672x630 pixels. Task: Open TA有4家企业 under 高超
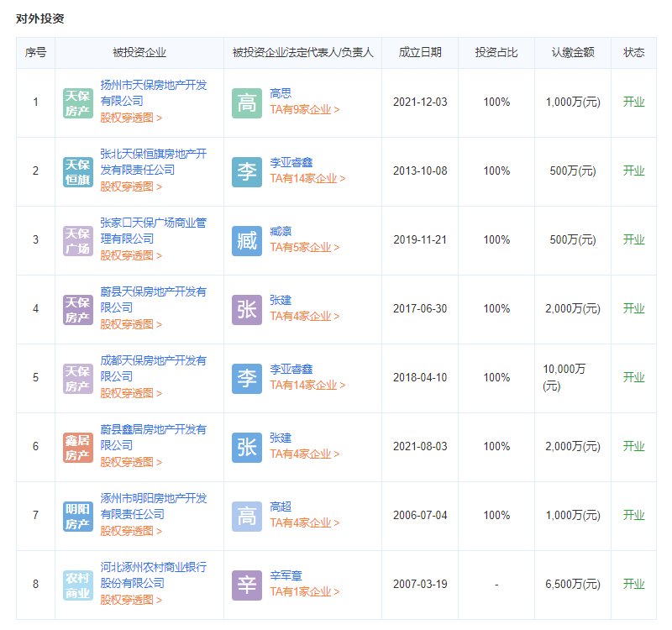pyautogui.click(x=305, y=522)
